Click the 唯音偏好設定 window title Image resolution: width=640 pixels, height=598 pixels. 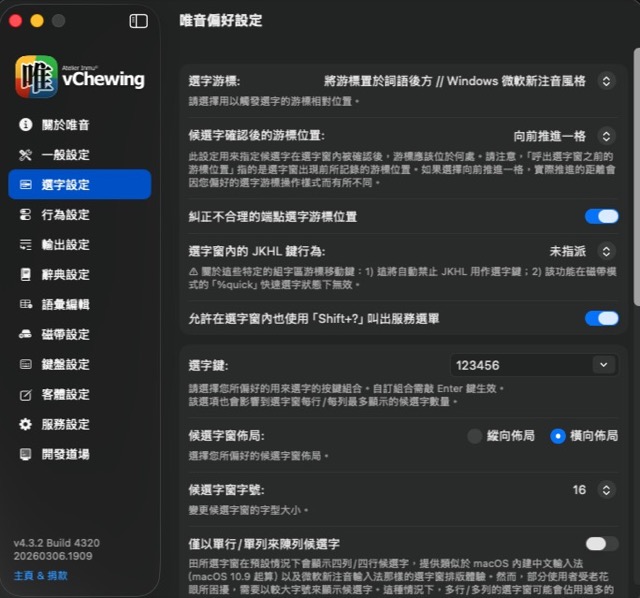[x=221, y=20]
